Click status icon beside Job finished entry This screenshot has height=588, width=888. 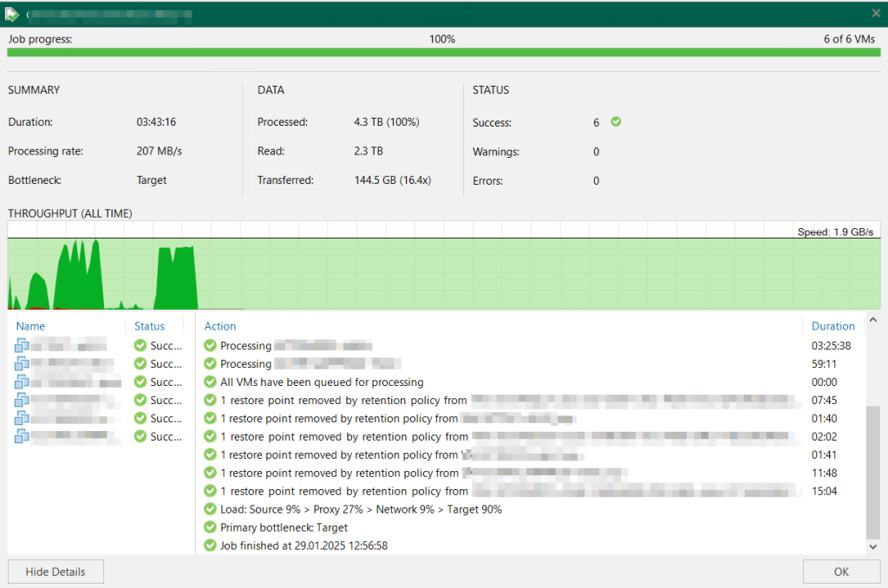point(210,546)
